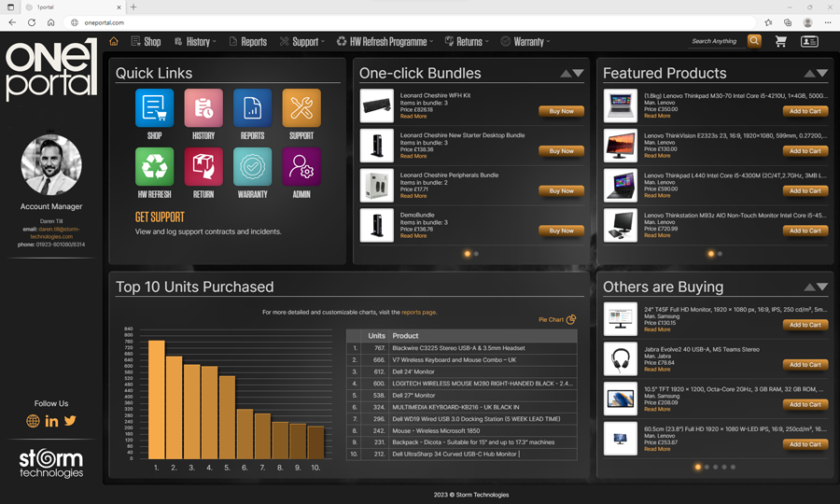
Task: Select second page dot in Others are Buying
Action: 707,467
